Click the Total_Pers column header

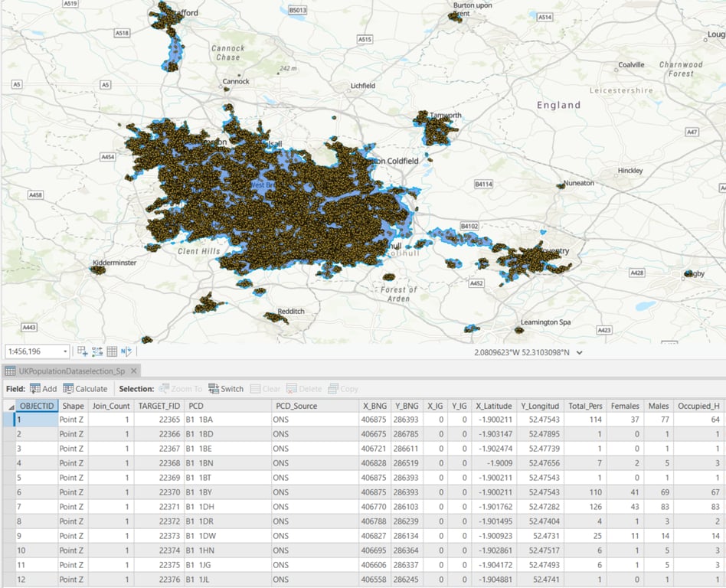click(x=587, y=407)
